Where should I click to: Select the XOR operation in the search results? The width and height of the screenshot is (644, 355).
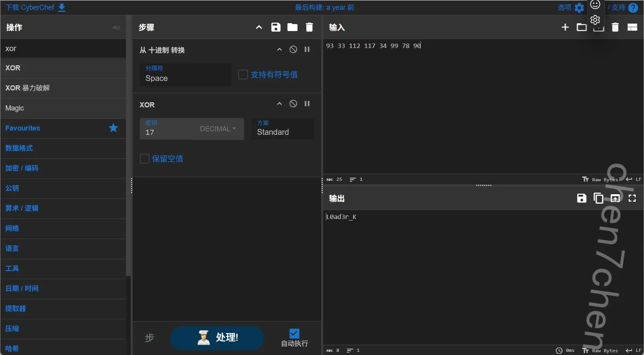tap(63, 68)
